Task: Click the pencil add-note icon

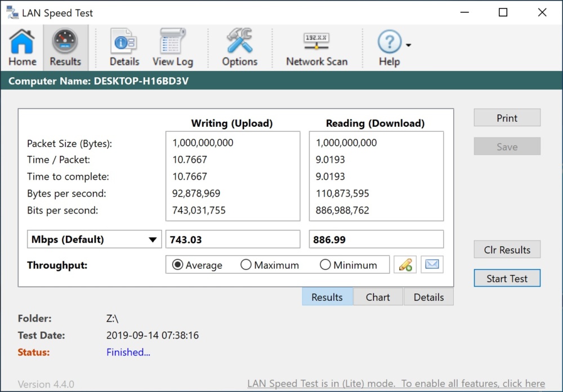Action: (x=405, y=265)
